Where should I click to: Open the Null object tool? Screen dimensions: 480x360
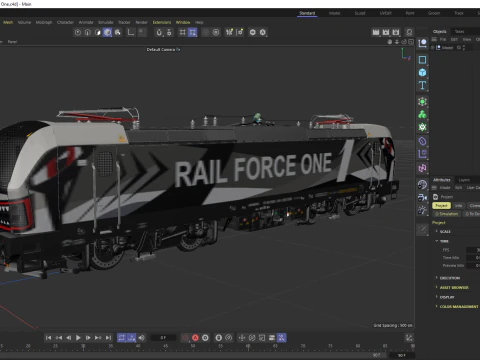422,43
